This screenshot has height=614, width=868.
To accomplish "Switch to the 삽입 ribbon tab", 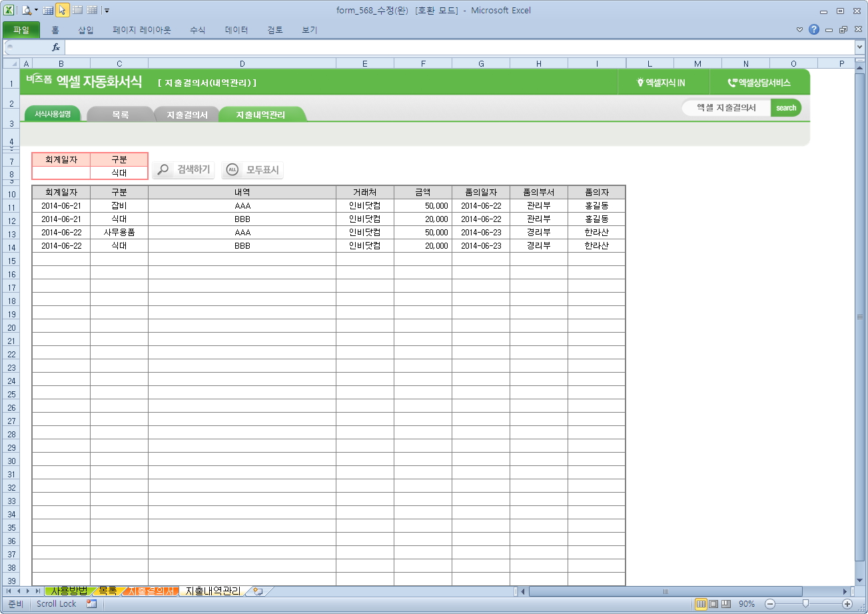I will [86, 30].
